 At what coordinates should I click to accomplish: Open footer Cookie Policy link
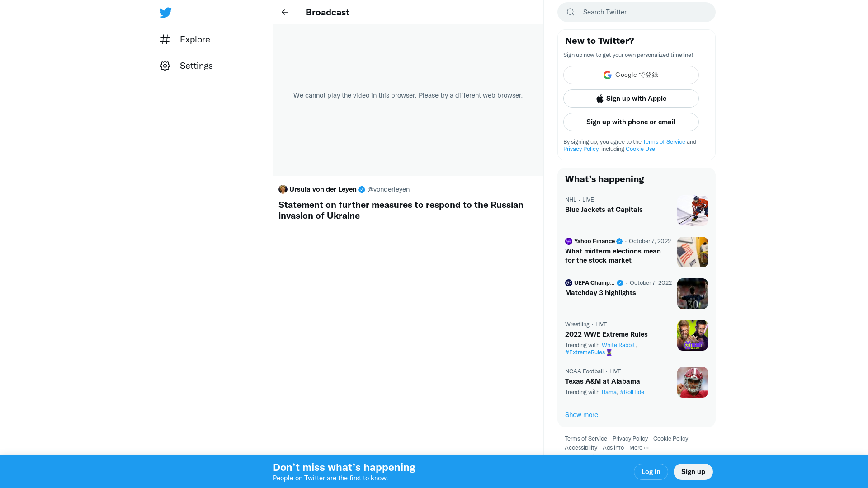tap(671, 439)
